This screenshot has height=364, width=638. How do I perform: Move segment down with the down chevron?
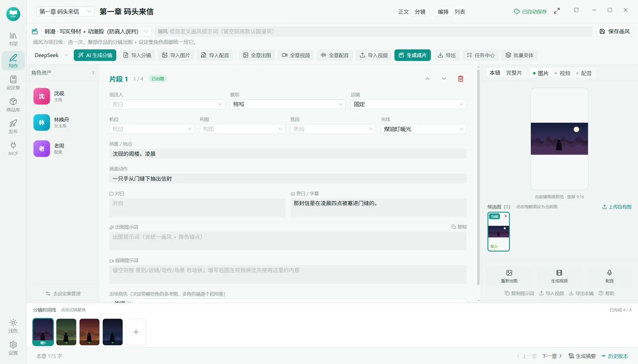[444, 79]
